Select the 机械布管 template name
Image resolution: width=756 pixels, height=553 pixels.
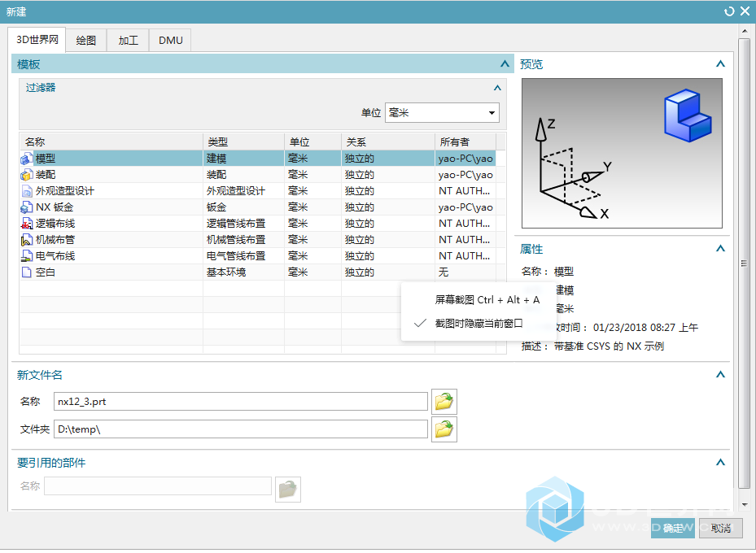55,240
